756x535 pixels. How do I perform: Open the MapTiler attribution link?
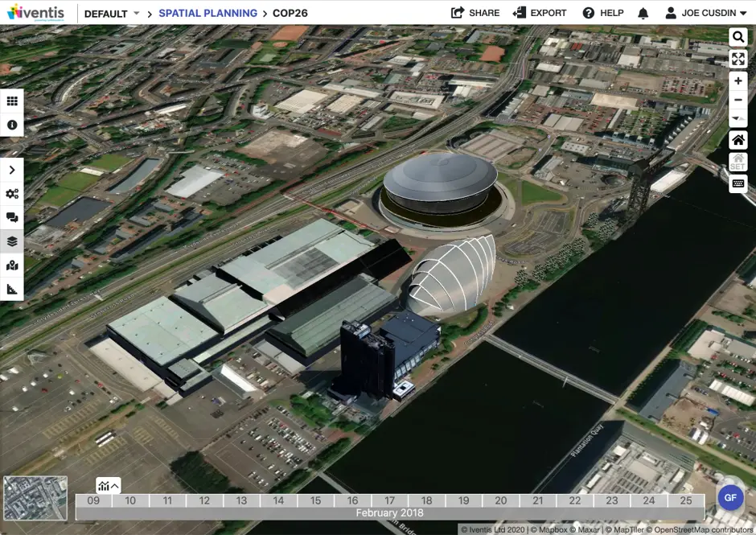pyautogui.click(x=625, y=529)
